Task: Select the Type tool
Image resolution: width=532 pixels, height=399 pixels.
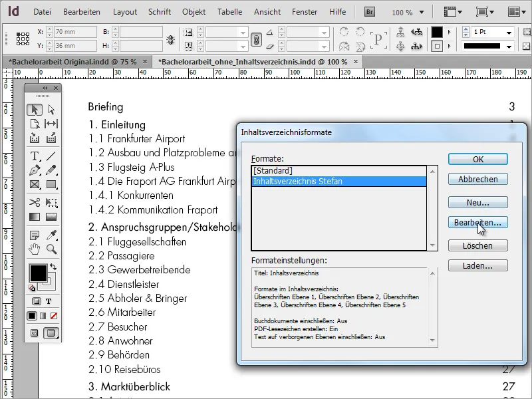Action: pos(35,156)
